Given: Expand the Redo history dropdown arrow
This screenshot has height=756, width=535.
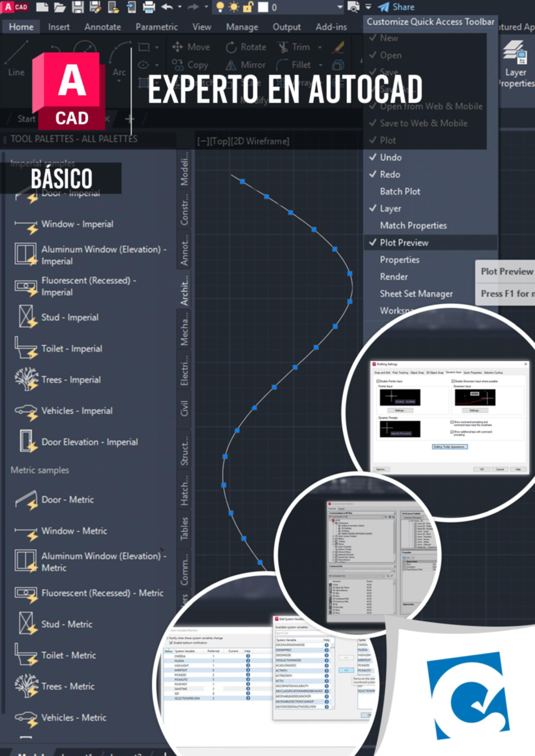Looking at the screenshot, I should (206, 7).
